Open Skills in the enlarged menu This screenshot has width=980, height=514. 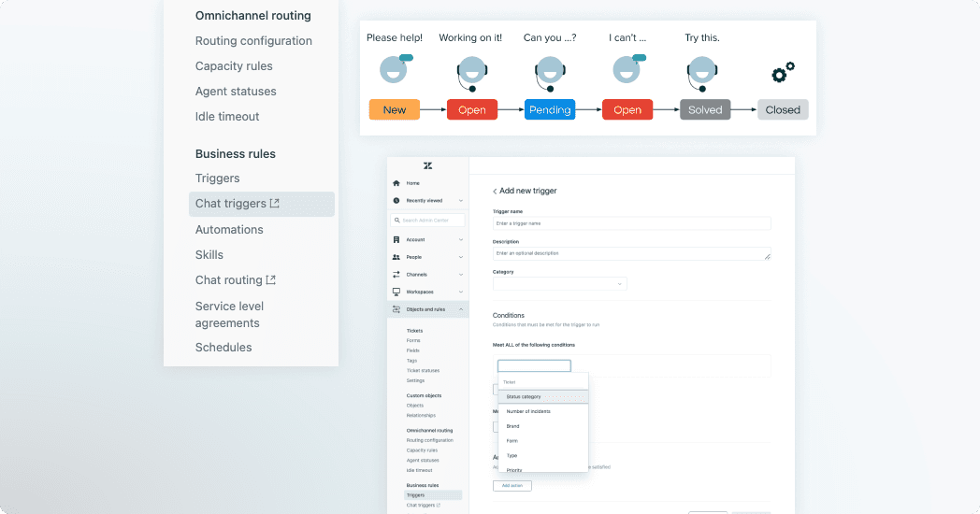click(209, 255)
